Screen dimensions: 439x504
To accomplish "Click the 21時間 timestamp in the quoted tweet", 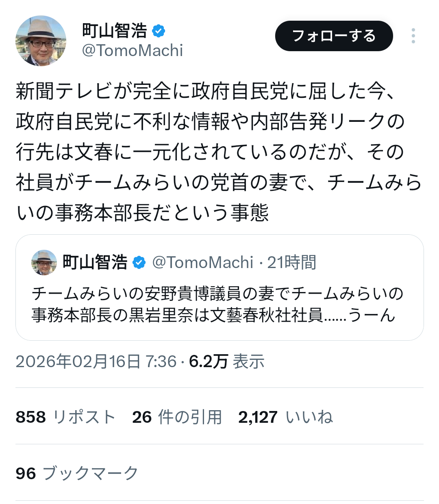I will coord(291,262).
